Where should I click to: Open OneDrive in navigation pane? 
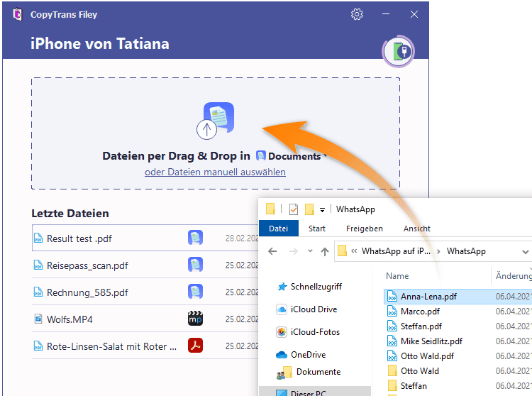[x=308, y=355]
